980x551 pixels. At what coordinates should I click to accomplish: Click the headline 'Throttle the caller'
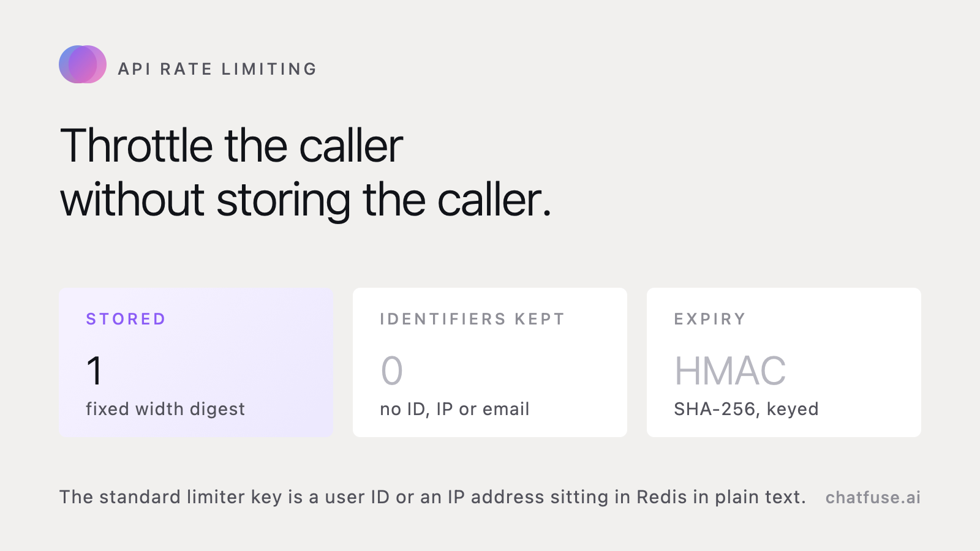coord(232,146)
